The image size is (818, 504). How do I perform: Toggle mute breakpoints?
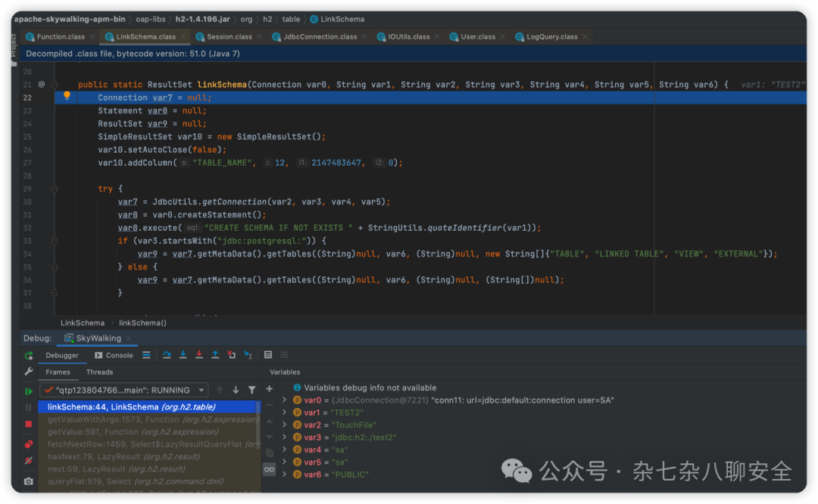(x=29, y=461)
